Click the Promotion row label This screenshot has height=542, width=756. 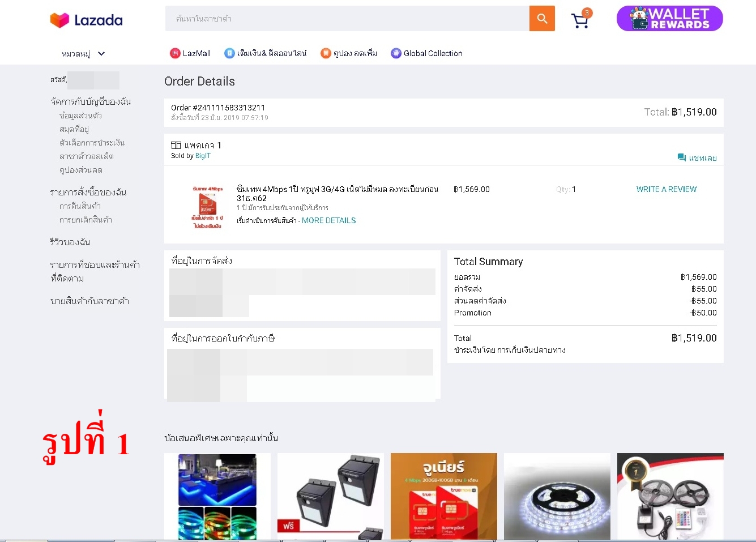[x=473, y=313]
